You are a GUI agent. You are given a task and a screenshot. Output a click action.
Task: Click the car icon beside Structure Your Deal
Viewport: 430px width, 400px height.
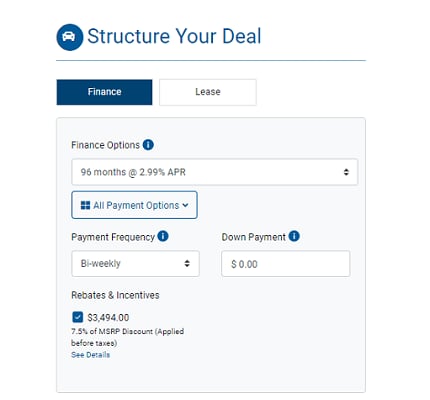69,37
